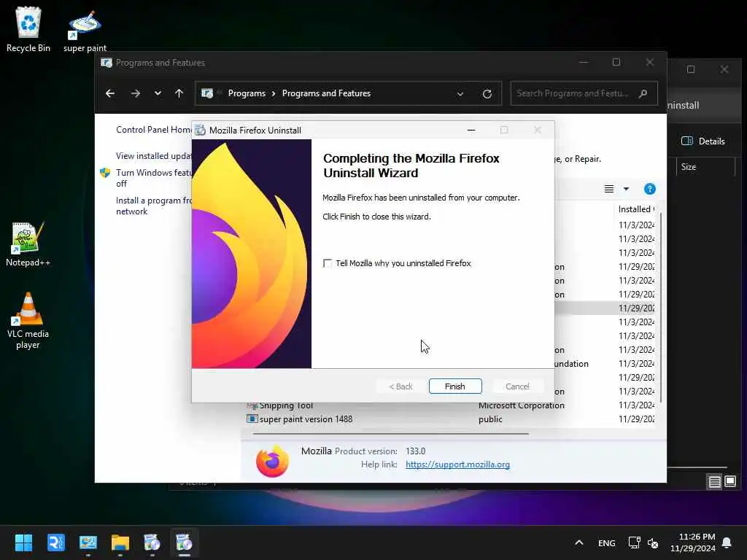Image resolution: width=747 pixels, height=560 pixels.
Task: Open View installed updates link
Action: 153,156
